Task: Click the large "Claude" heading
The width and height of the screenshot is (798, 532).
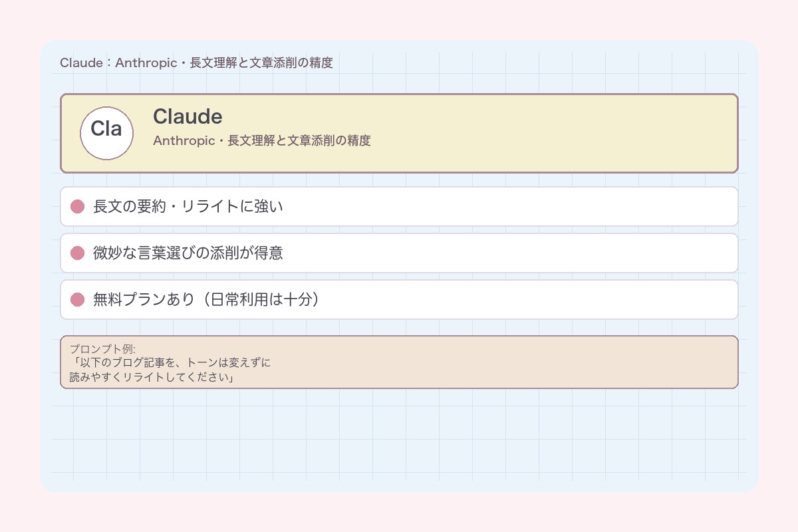Action: point(188,116)
